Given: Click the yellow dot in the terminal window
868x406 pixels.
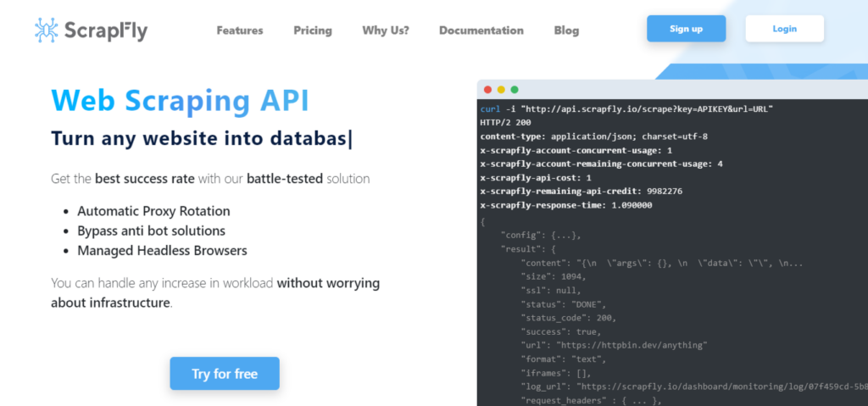Looking at the screenshot, I should (x=501, y=90).
